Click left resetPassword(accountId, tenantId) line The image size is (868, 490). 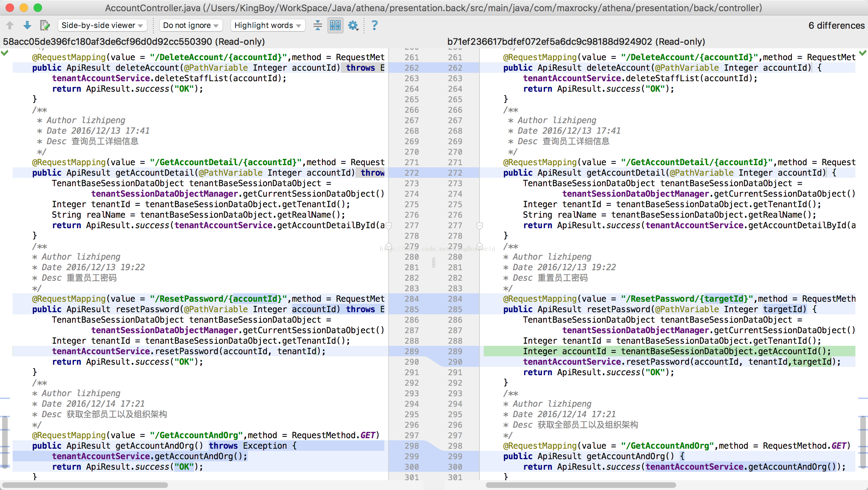(x=189, y=351)
